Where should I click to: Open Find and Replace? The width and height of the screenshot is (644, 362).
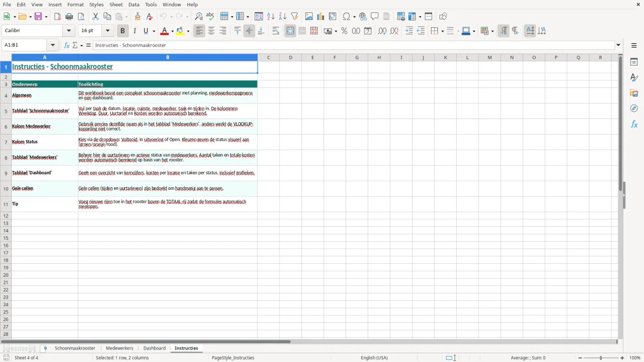point(199,17)
